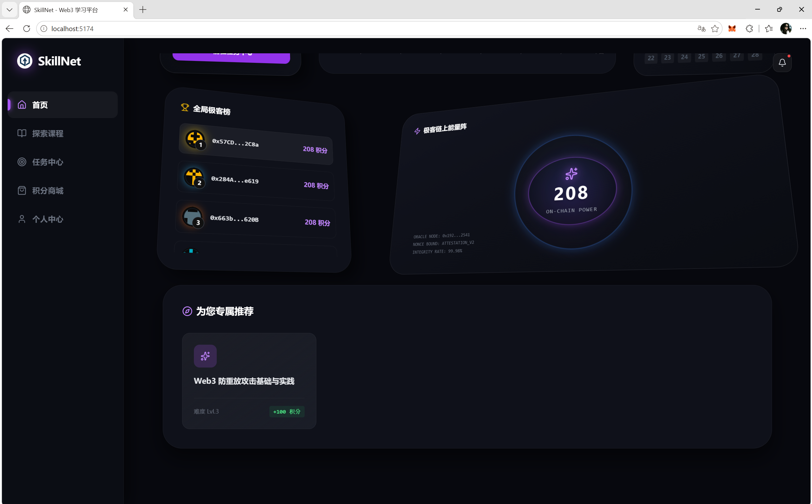Open the browser settings and more menu
Viewport: 812px width, 504px height.
[803, 29]
